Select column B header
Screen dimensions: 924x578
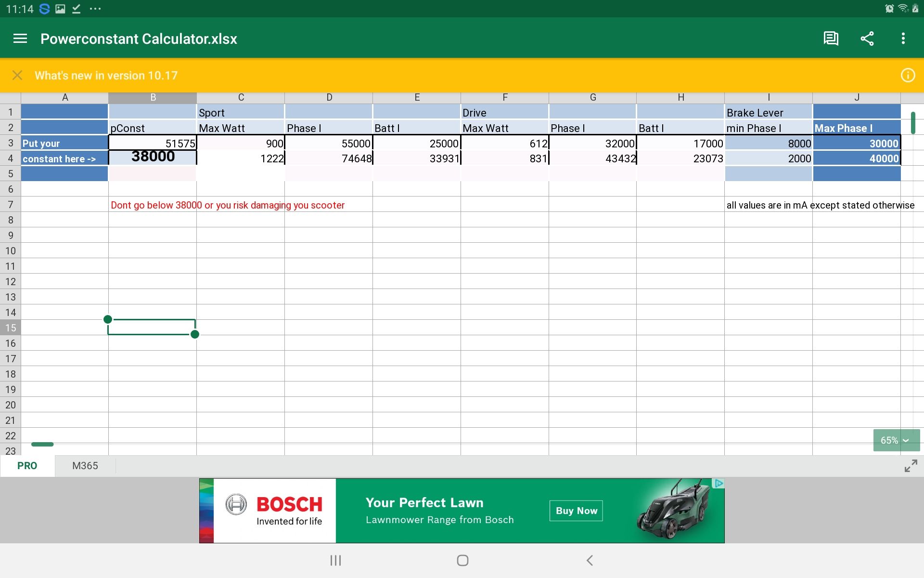point(153,97)
